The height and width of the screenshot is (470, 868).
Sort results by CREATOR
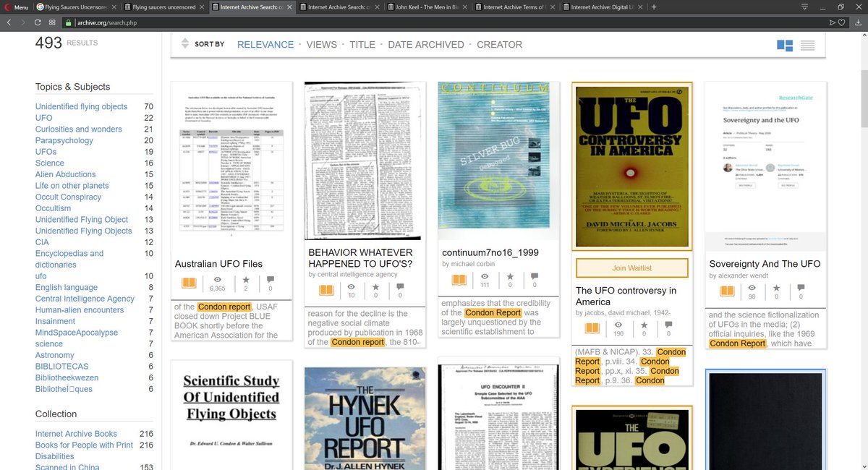[499, 44]
